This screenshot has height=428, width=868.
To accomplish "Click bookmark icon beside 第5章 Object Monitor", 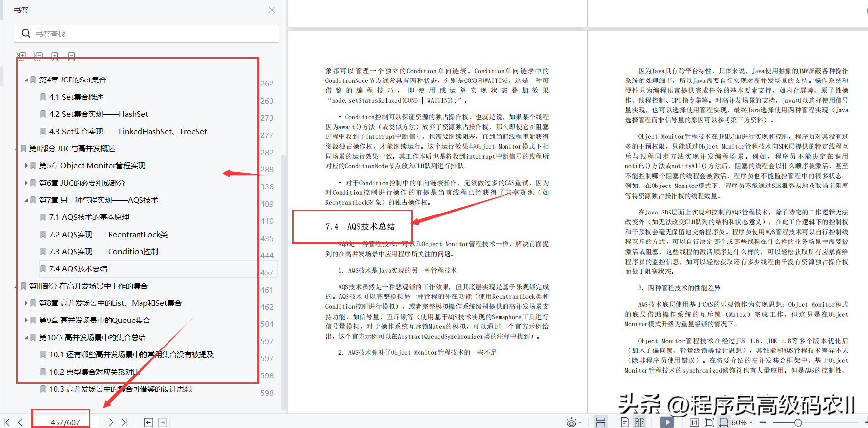I will point(33,166).
